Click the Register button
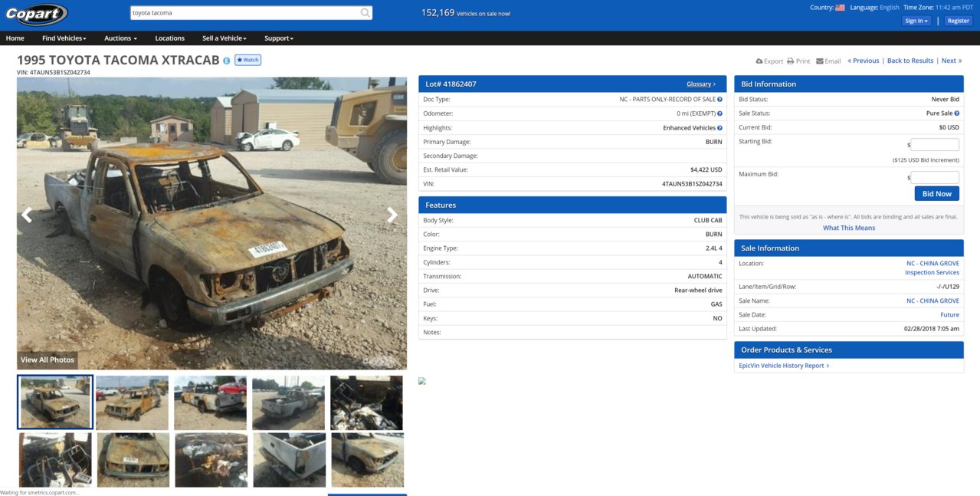The image size is (980, 496). 959,21
